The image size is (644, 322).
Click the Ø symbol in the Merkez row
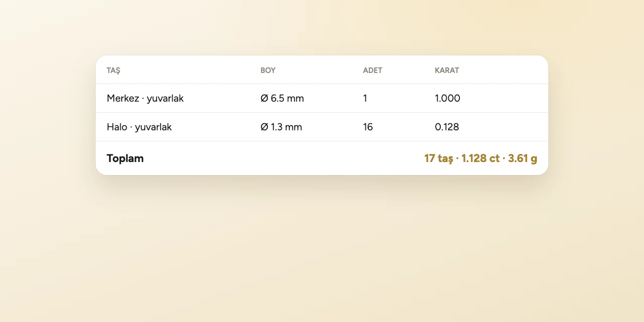(x=264, y=99)
